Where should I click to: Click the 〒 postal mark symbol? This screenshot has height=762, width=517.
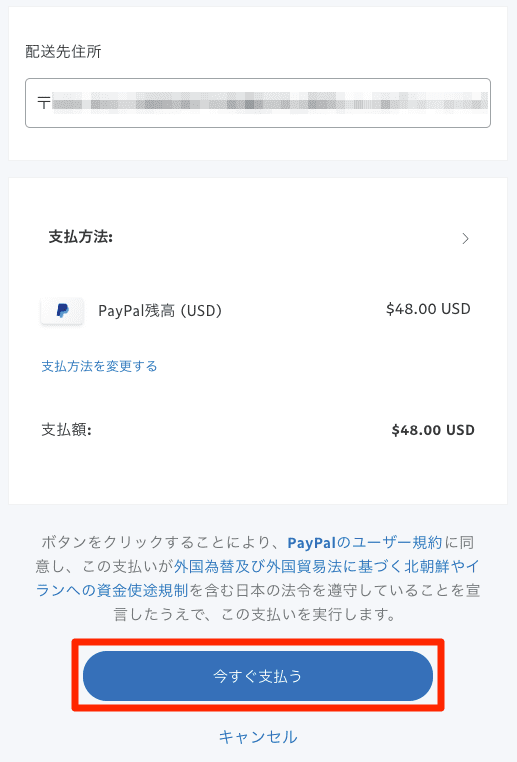(44, 103)
